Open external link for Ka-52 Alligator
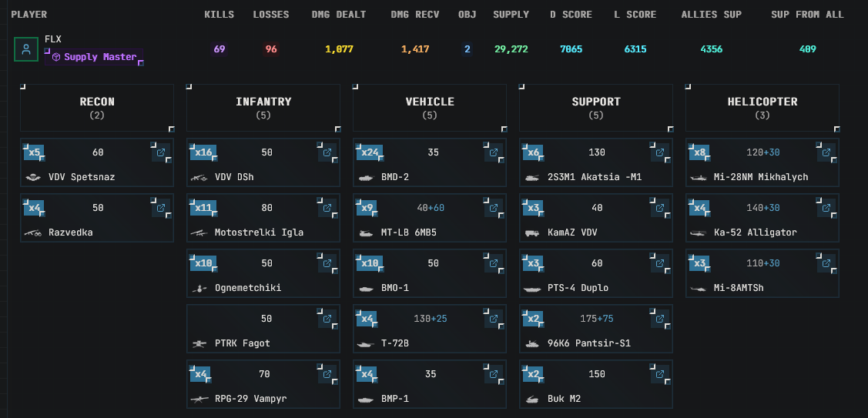Screen dimensions: 868x418 click(x=826, y=208)
